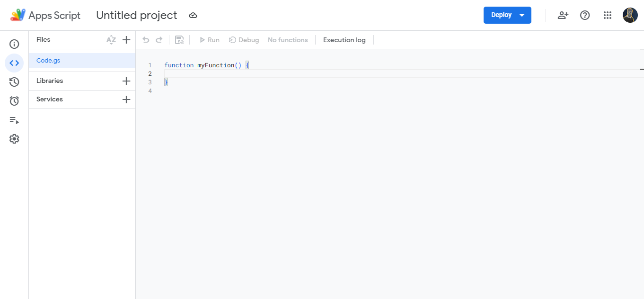
Task: Add a new file with plus icon
Action: point(126,40)
